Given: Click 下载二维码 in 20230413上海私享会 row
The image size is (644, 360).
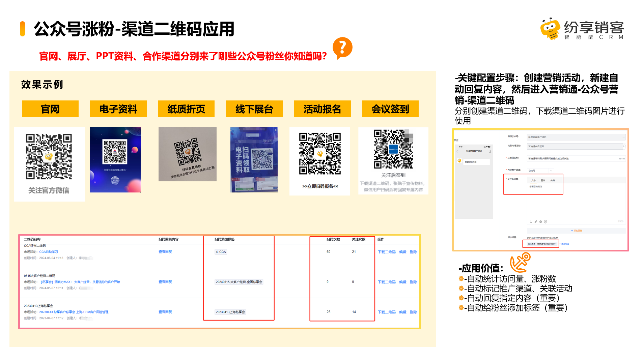Looking at the screenshot, I should tap(387, 312).
